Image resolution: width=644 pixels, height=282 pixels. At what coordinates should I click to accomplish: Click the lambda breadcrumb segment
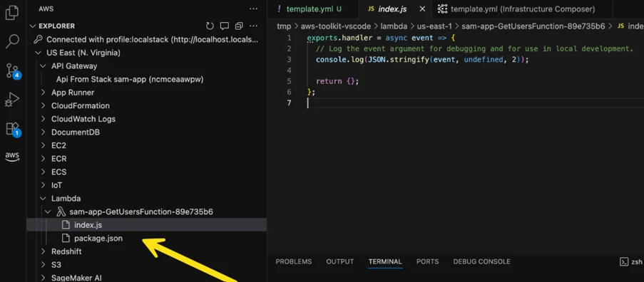[394, 26]
